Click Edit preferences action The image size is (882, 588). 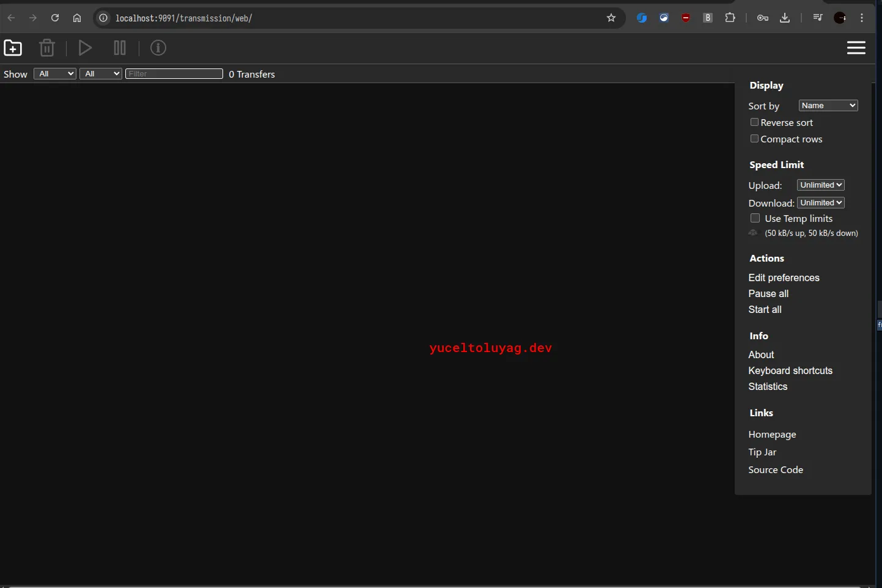pyautogui.click(x=784, y=277)
